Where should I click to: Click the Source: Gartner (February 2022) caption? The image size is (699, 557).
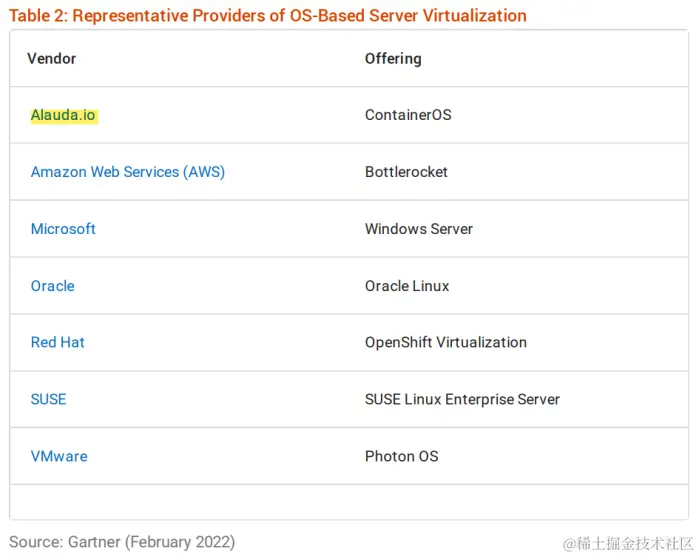[x=122, y=542]
